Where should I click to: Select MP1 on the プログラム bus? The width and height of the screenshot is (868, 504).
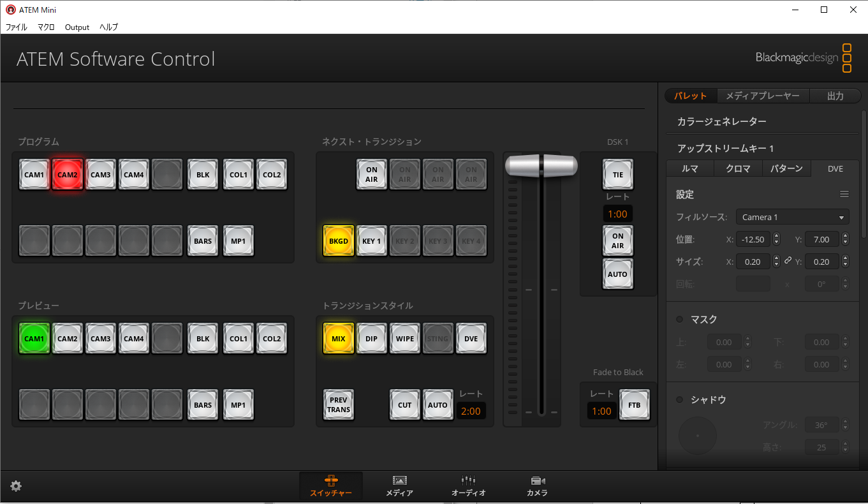(239, 241)
